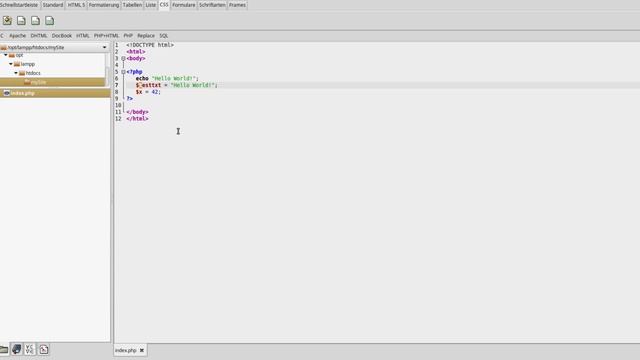
Task: Close the index.php document tab
Action: (x=142, y=350)
